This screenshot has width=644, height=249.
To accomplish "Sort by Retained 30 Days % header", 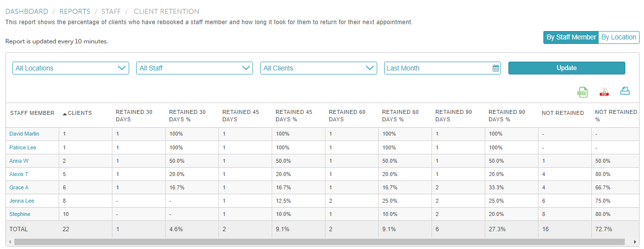I will coord(187,115).
